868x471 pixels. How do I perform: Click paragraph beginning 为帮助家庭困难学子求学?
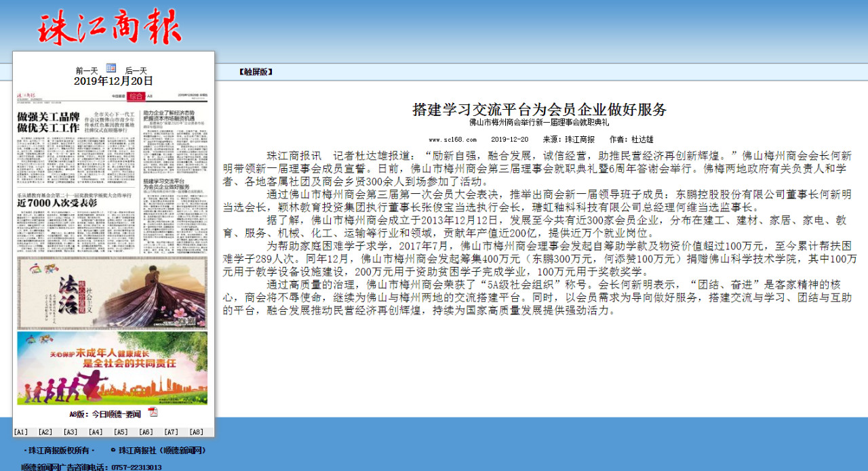[540, 258]
